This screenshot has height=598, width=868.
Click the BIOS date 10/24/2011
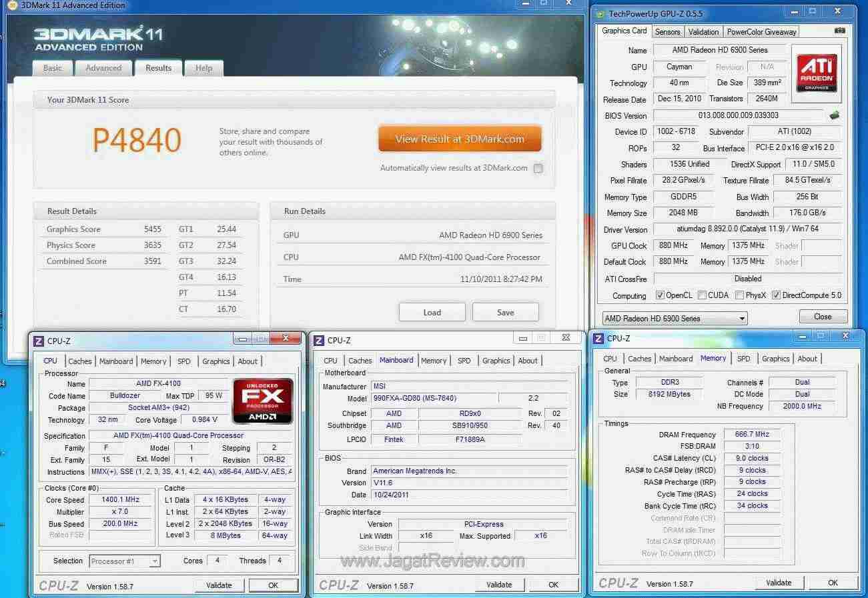click(469, 495)
